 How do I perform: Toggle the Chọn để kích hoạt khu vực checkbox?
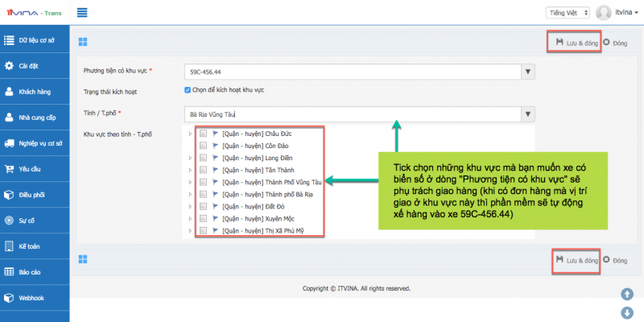188,90
